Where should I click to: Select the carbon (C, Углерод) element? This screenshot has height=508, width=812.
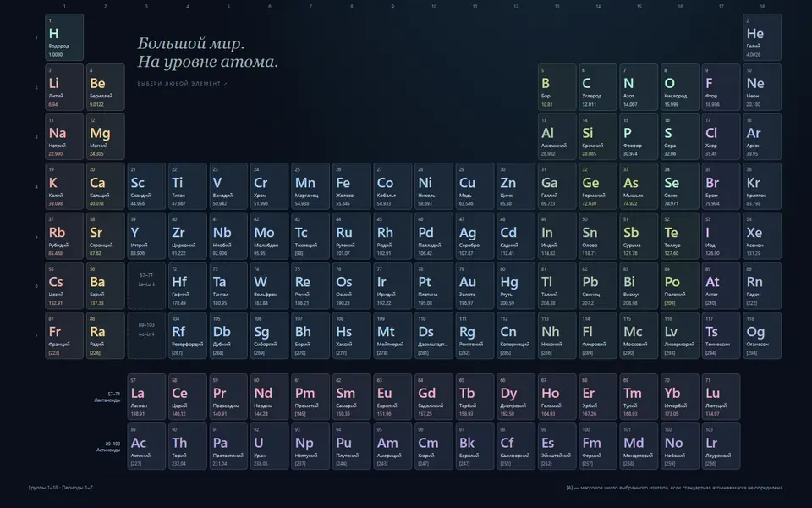click(x=598, y=87)
